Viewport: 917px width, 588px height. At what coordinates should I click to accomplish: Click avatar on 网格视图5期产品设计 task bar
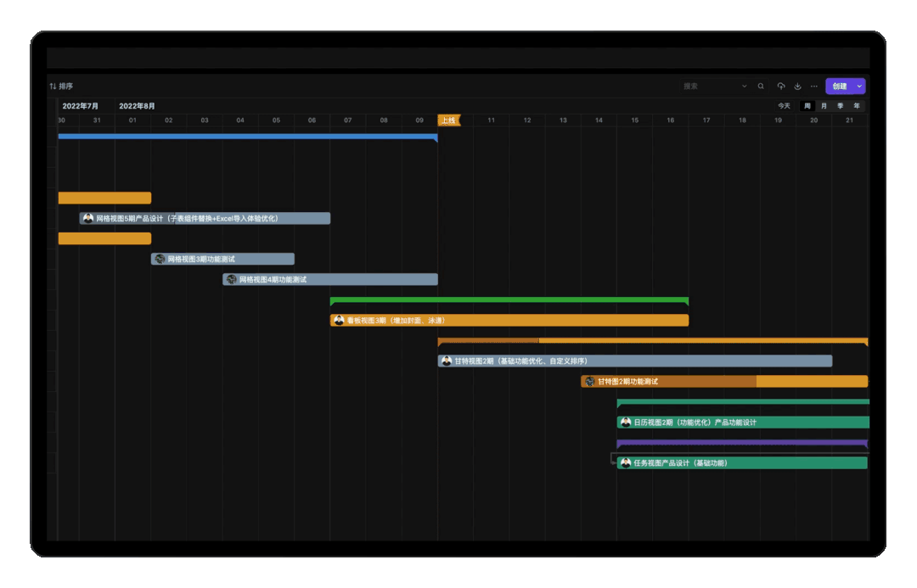tap(88, 218)
